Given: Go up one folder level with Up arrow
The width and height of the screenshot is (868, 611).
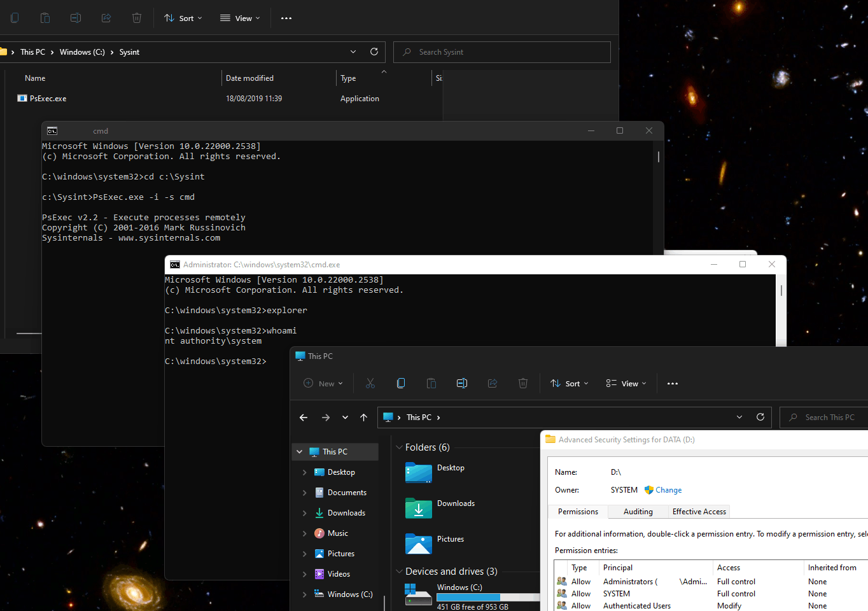Looking at the screenshot, I should 364,418.
